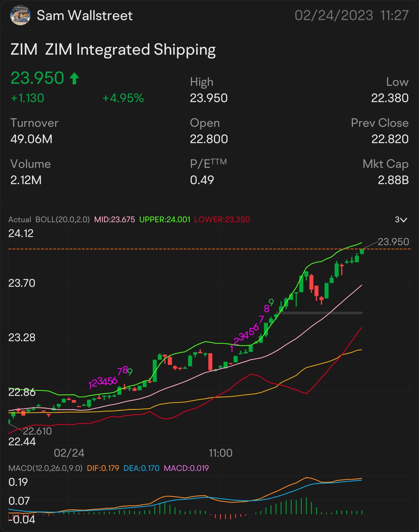Tap the Actual chart mode label

(x=19, y=220)
